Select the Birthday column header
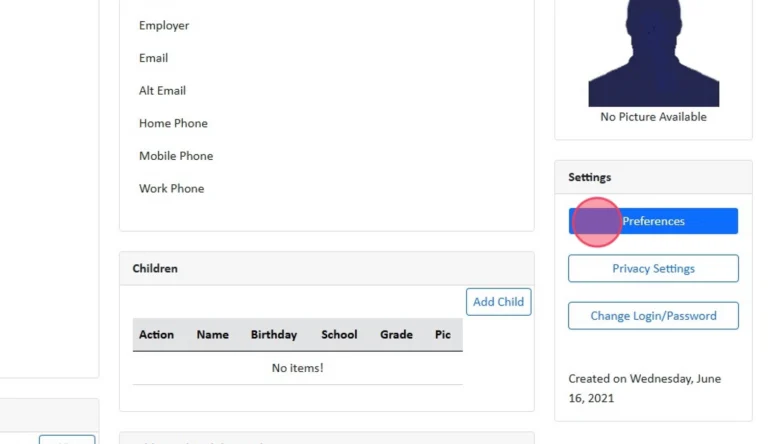Image resolution: width=768 pixels, height=444 pixels. click(x=273, y=335)
